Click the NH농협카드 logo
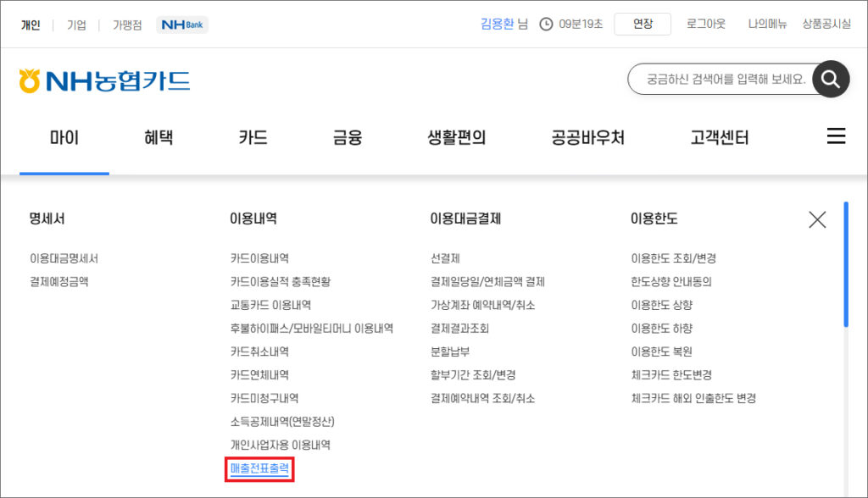Viewport: 868px width, 498px height. (x=104, y=80)
